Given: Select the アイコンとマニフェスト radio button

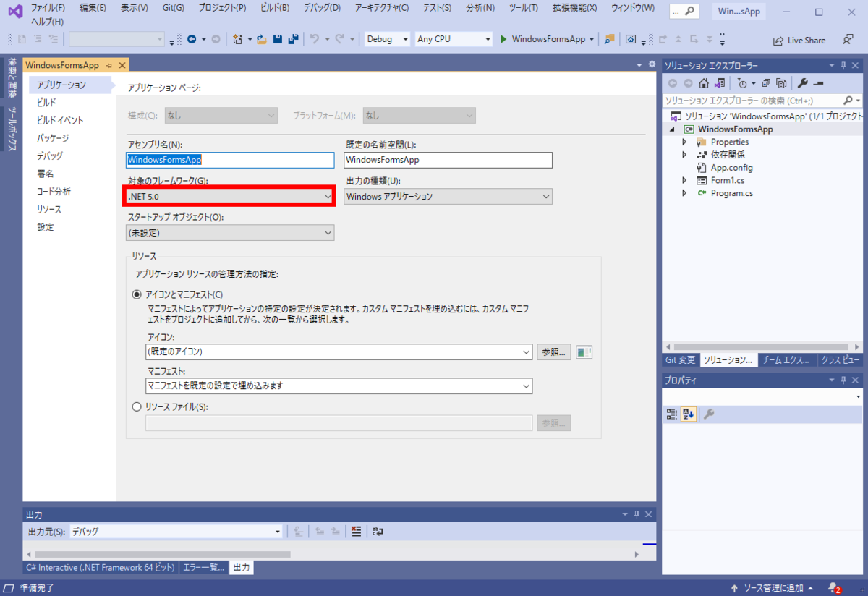Looking at the screenshot, I should pos(137,294).
